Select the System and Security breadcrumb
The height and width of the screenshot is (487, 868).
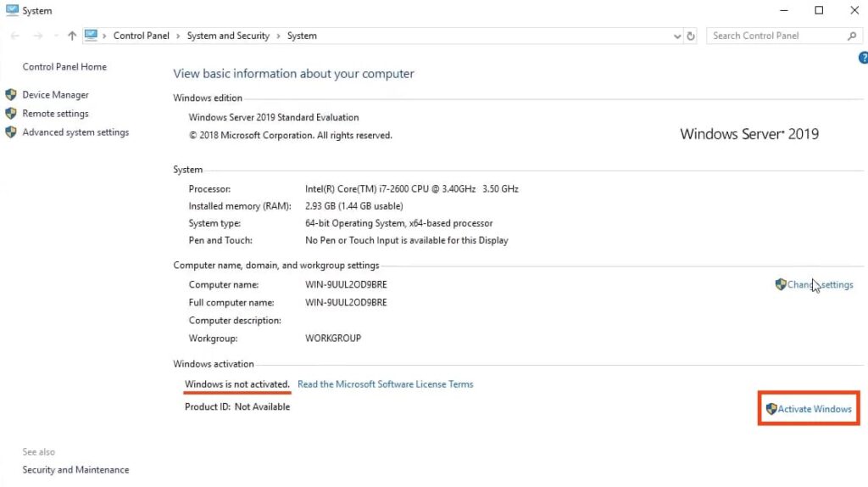click(x=228, y=36)
